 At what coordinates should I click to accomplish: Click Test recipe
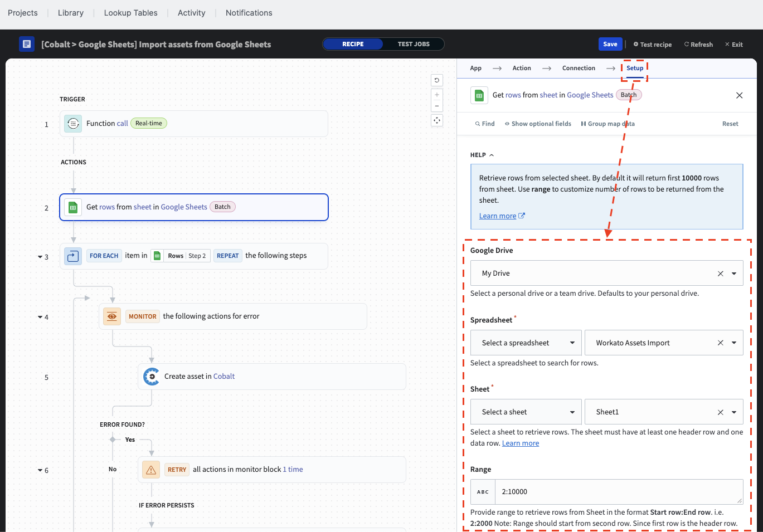click(x=652, y=45)
